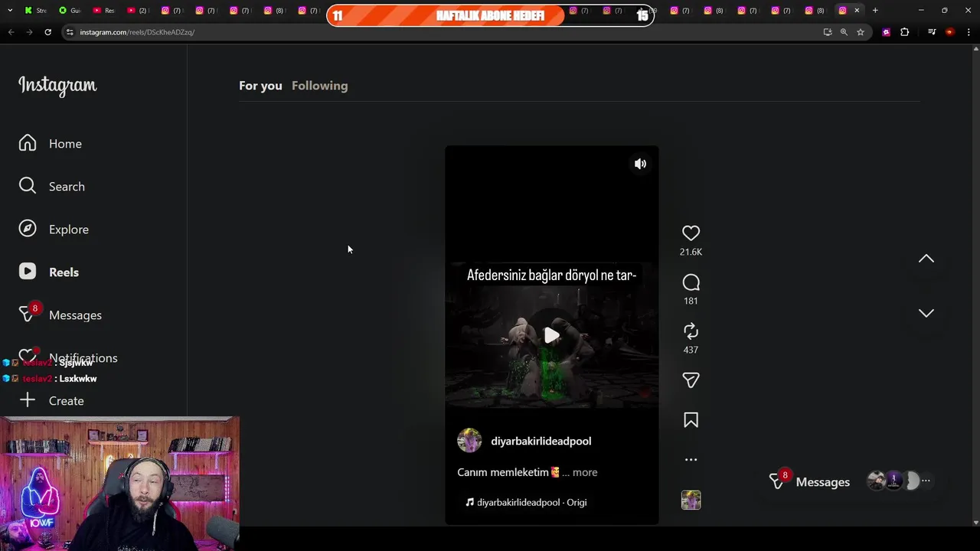Click the likes count 21.6K
The image size is (980, 551).
coord(691,252)
